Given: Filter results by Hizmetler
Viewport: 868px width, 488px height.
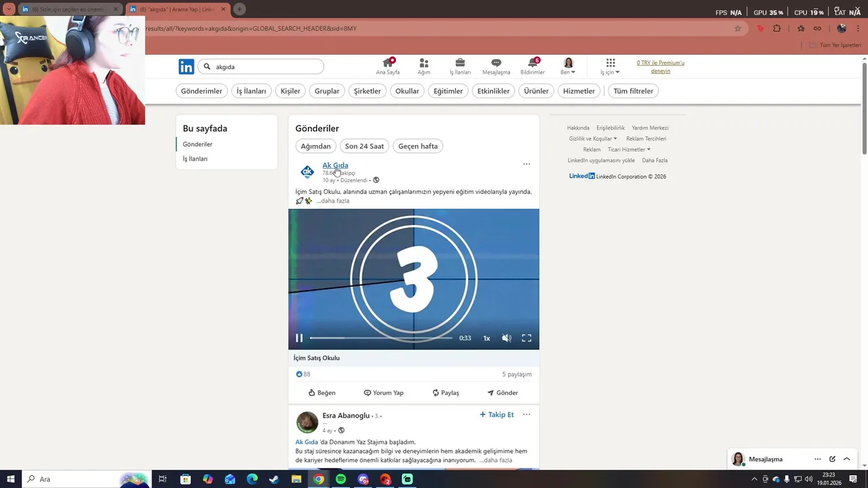Looking at the screenshot, I should pyautogui.click(x=579, y=91).
